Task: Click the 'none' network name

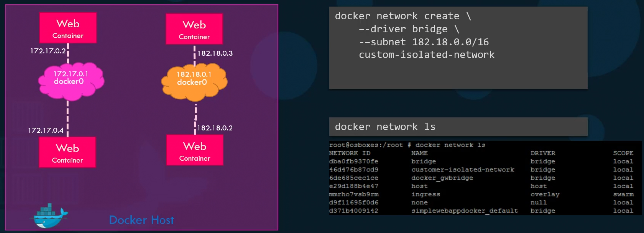Action: [x=419, y=203]
